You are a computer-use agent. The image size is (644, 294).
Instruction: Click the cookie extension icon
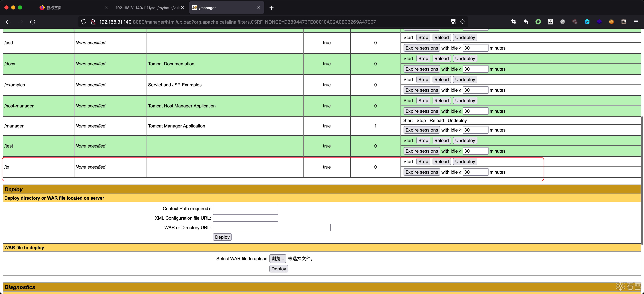click(x=611, y=22)
